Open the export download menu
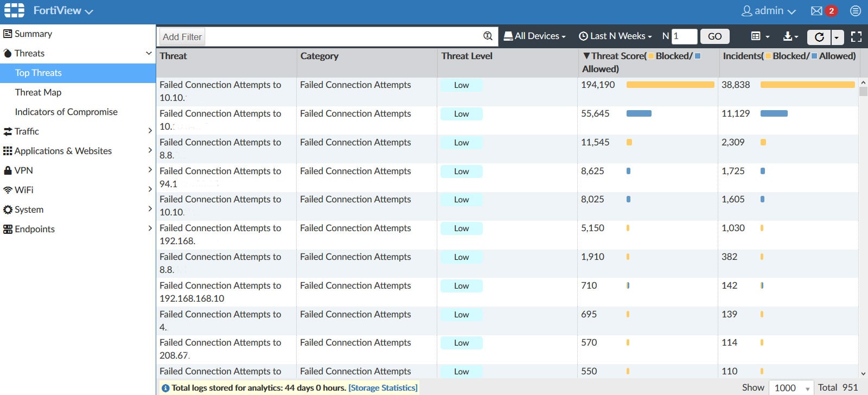 [x=790, y=36]
